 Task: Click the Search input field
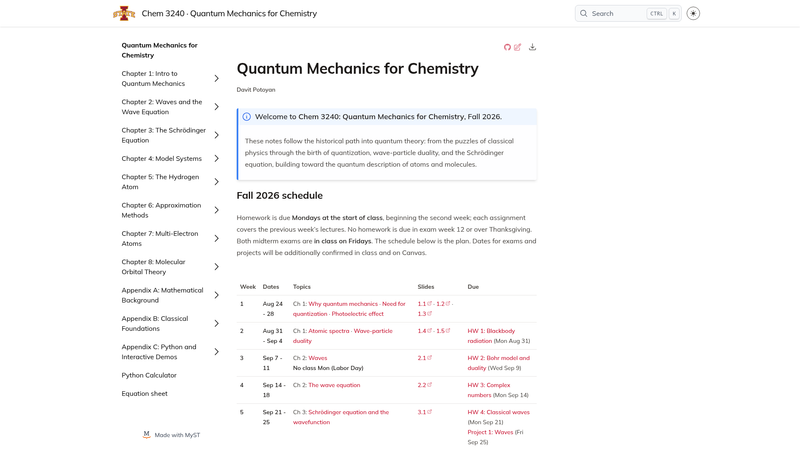coord(628,14)
